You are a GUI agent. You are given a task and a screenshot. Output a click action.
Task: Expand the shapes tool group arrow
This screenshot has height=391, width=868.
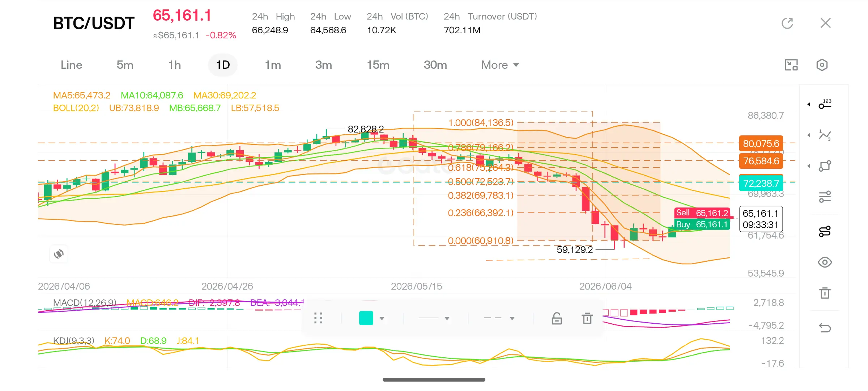coord(809,166)
